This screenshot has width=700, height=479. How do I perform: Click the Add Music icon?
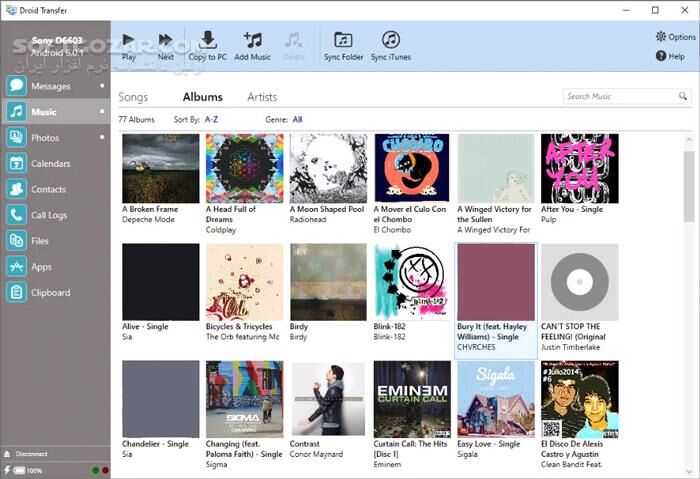point(252,44)
